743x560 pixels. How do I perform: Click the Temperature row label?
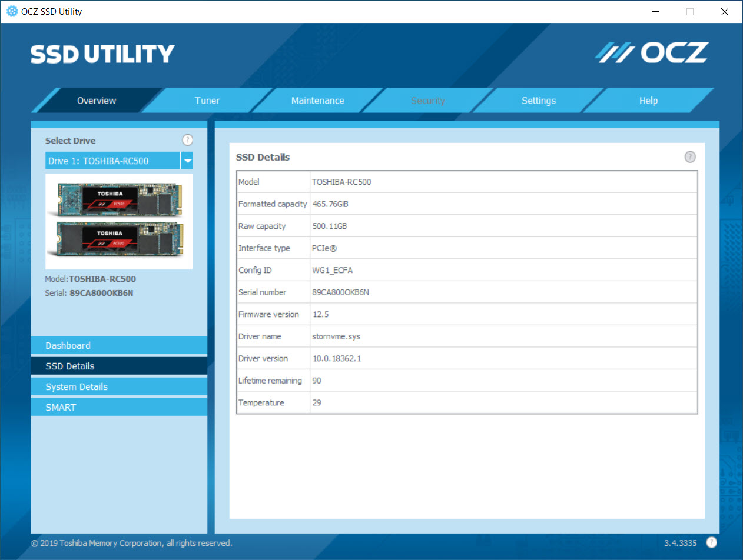click(261, 402)
